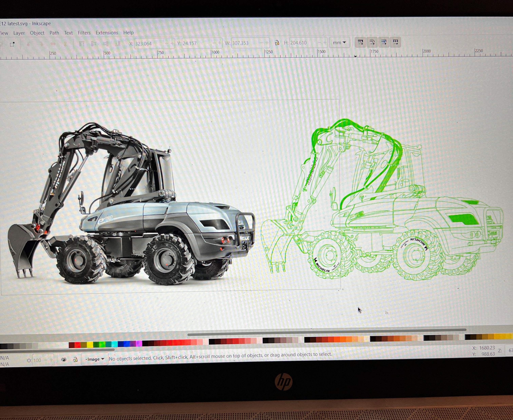
Task: Open the Help menu
Action: point(128,33)
